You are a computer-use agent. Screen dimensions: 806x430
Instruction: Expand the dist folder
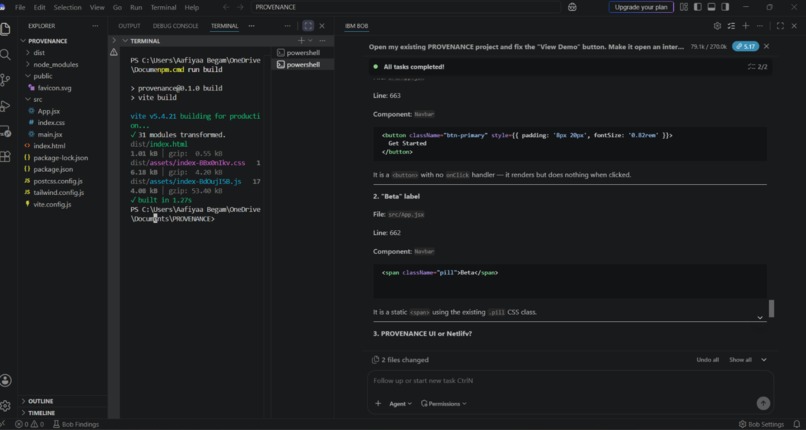pos(39,52)
